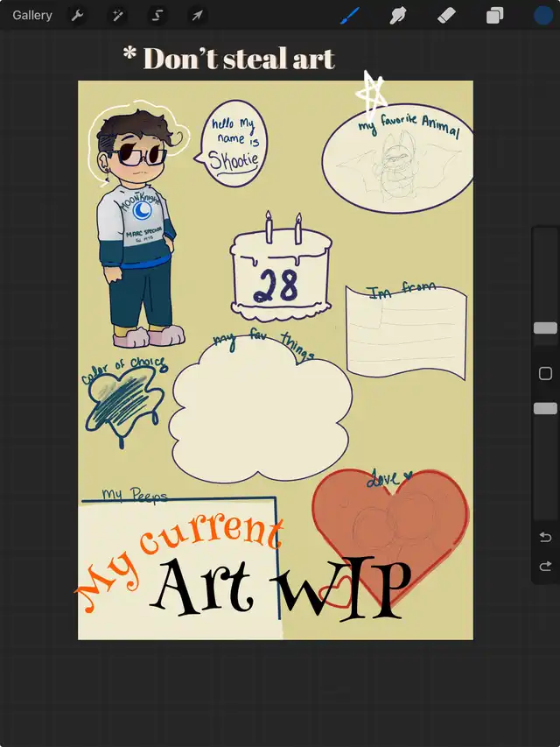Open the Gallery
Screen dimensions: 560x747
click(32, 15)
